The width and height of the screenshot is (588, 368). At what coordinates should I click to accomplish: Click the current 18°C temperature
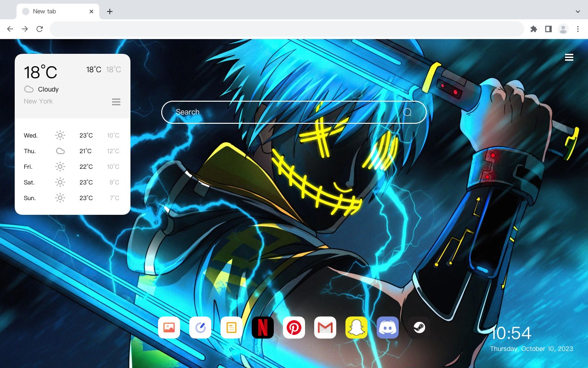tap(40, 72)
